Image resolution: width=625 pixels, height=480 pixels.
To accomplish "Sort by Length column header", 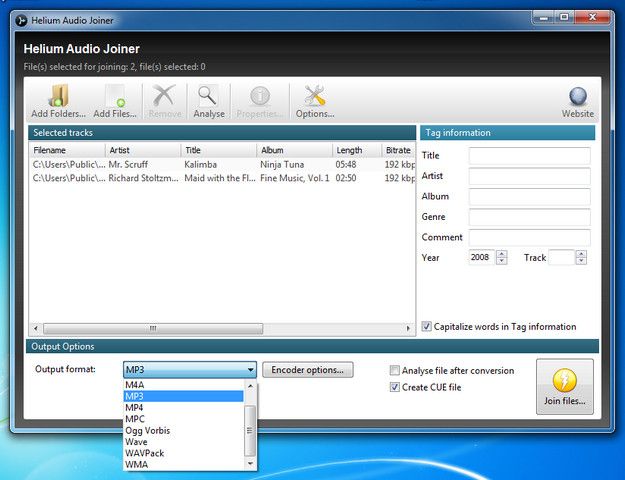I will [x=357, y=150].
